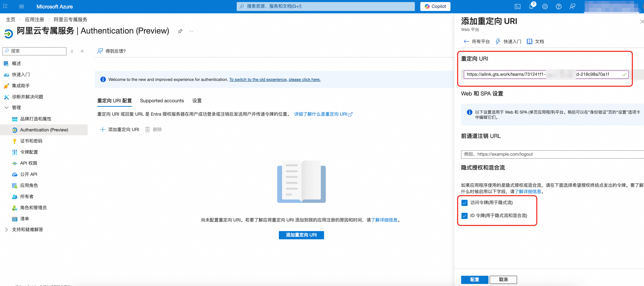
Task: Pin the Authentication page with pin icon
Action: (x=180, y=31)
